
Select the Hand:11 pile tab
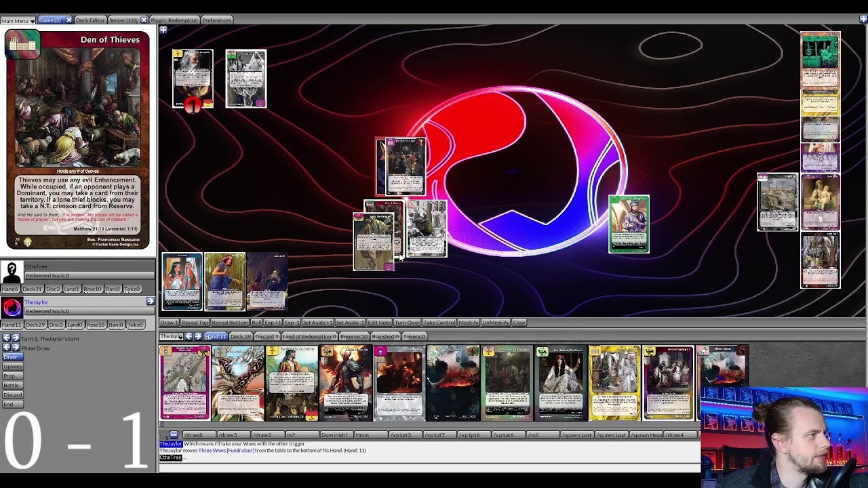(215, 337)
